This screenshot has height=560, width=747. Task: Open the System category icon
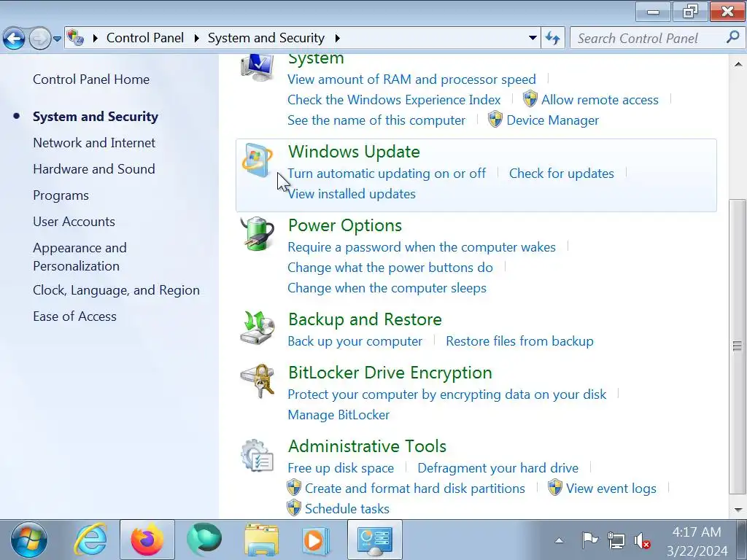[258, 67]
